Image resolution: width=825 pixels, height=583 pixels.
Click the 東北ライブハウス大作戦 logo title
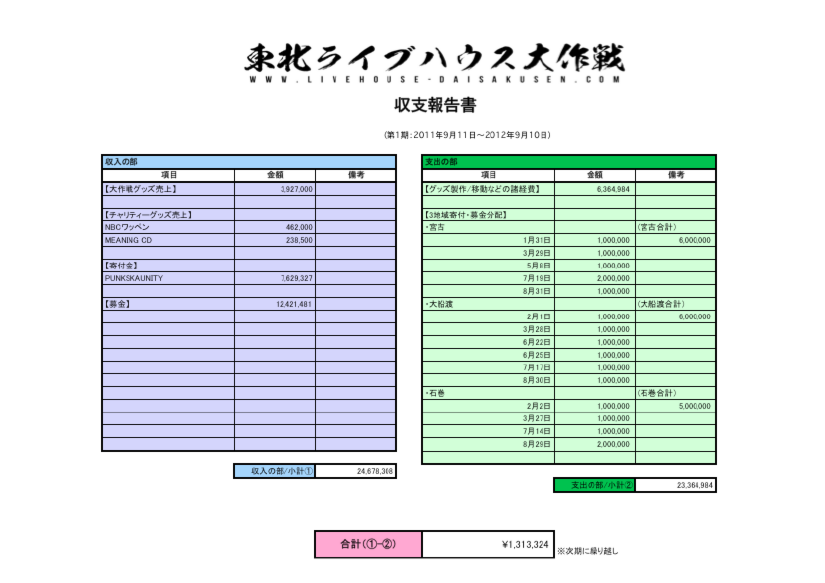[437, 57]
